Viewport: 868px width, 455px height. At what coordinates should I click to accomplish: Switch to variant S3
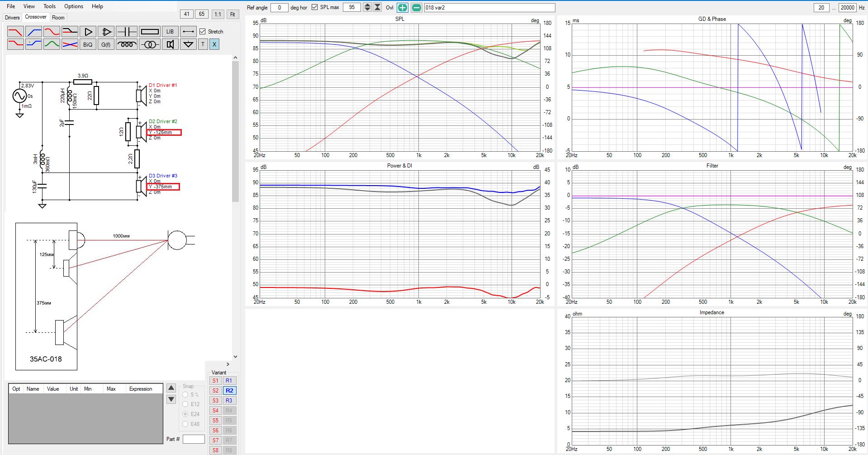pyautogui.click(x=215, y=401)
